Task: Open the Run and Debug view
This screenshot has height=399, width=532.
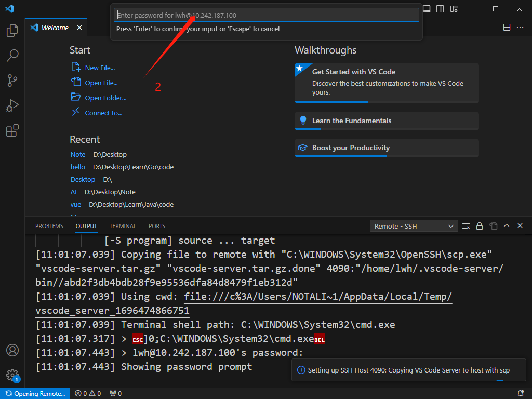Action: click(x=12, y=105)
